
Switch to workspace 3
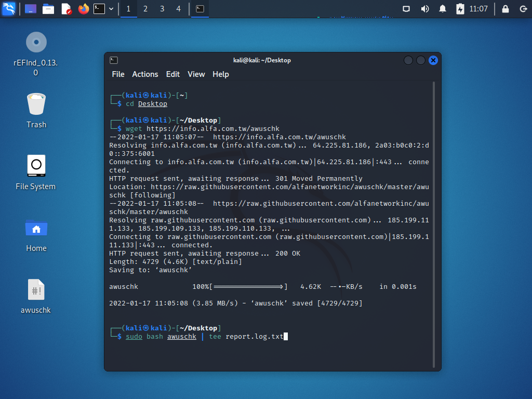[162, 9]
